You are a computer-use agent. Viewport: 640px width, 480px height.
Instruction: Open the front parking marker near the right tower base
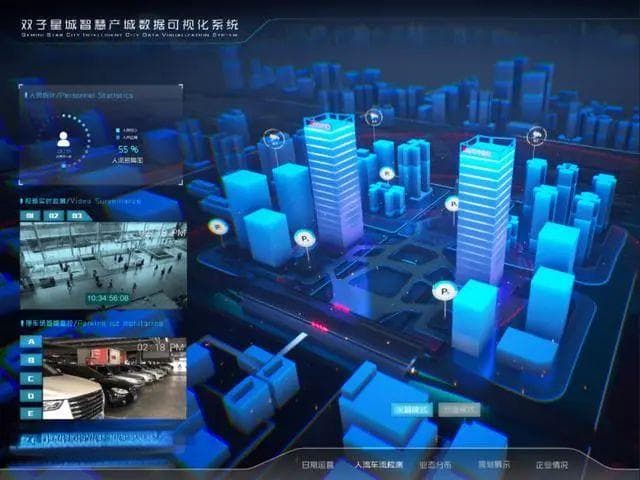444,291
